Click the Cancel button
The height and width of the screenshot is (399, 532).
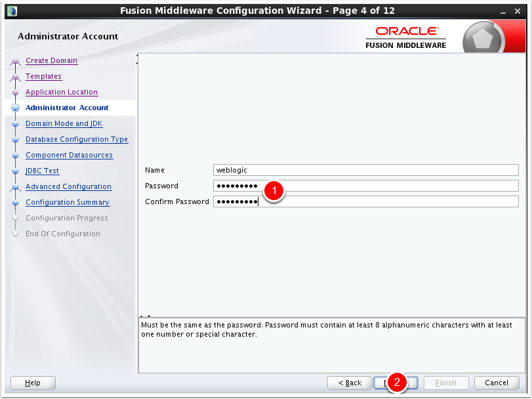[x=496, y=383]
